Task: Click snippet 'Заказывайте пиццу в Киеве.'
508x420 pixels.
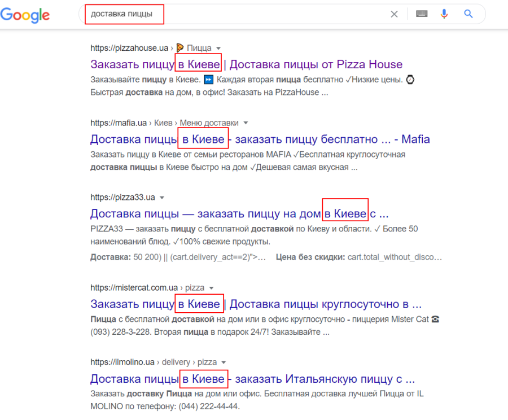Action: click(146, 80)
